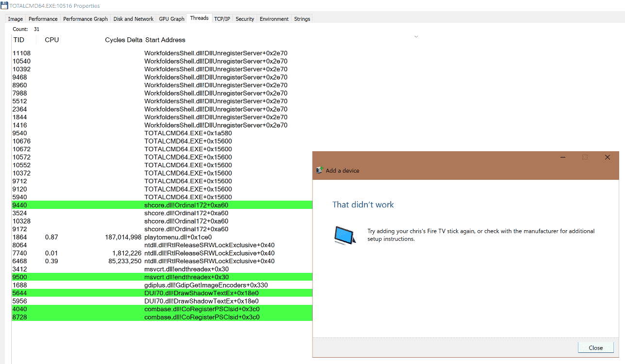Select thread 9172 shcore.dll row
Image resolution: width=625 pixels, height=364 pixels.
coord(162,229)
